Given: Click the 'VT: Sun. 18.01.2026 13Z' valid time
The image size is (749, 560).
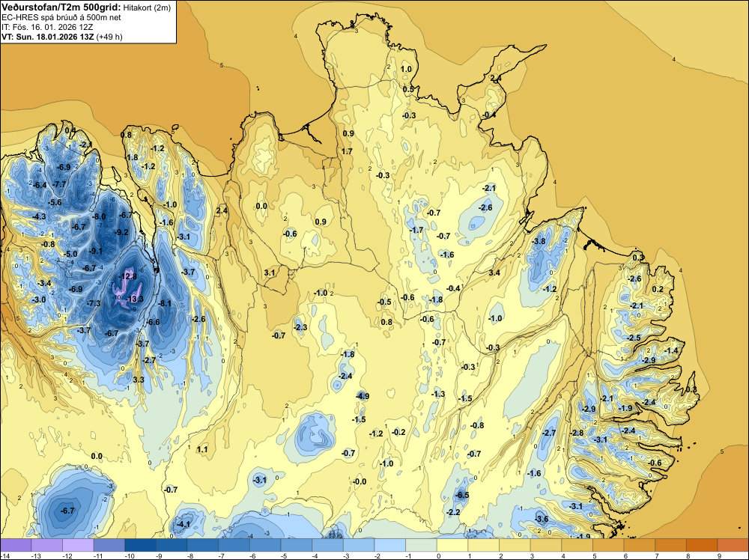Looking at the screenshot, I should [x=48, y=37].
